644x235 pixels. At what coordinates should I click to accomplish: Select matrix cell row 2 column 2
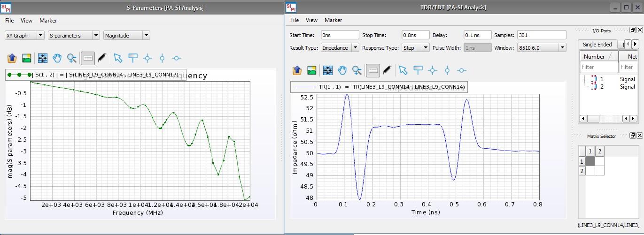pyautogui.click(x=599, y=171)
